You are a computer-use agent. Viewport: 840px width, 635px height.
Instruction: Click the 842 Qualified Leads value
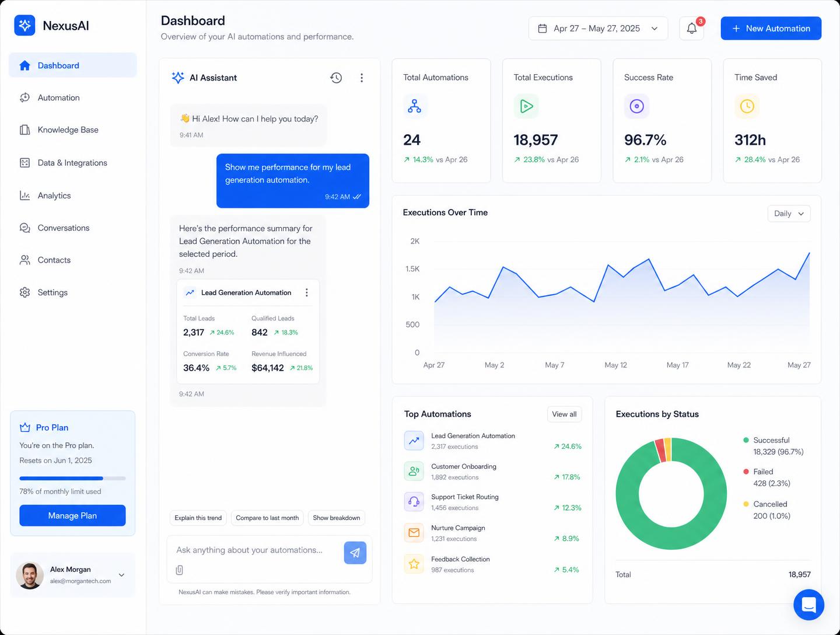(260, 332)
